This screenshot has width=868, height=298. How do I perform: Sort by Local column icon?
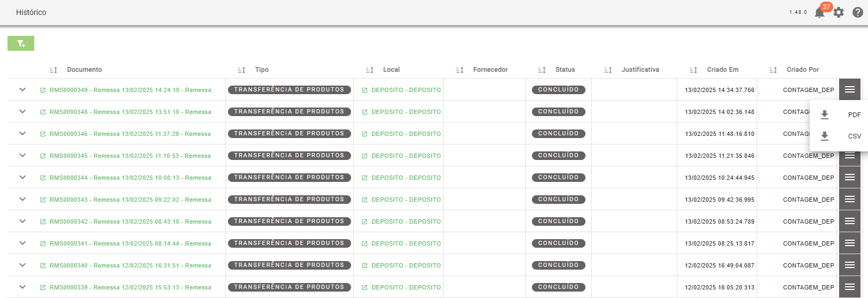point(370,70)
